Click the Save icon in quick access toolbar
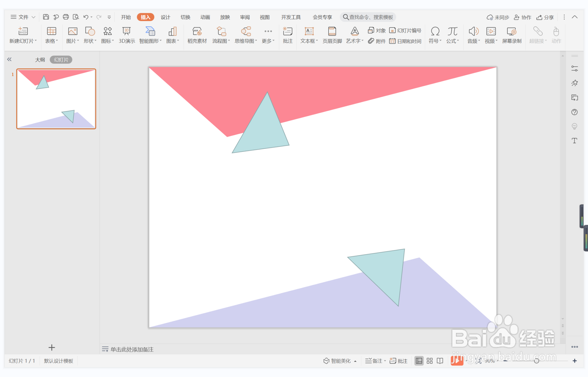Screen dimensions: 588x377 tap(46, 17)
